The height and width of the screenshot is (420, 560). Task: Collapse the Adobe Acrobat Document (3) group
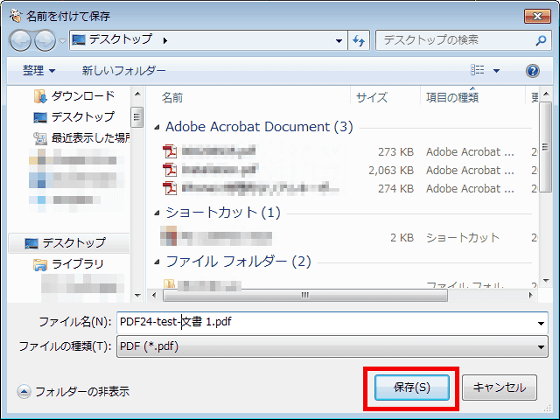[157, 127]
